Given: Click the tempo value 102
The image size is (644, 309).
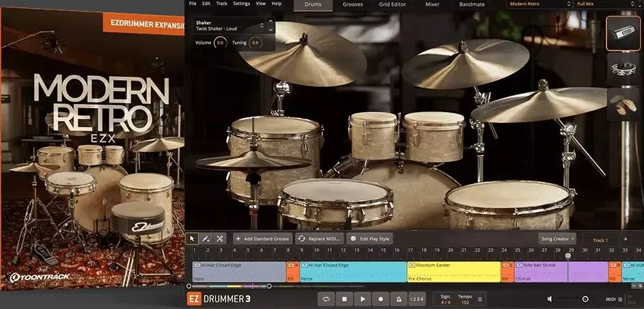Looking at the screenshot, I should [465, 302].
